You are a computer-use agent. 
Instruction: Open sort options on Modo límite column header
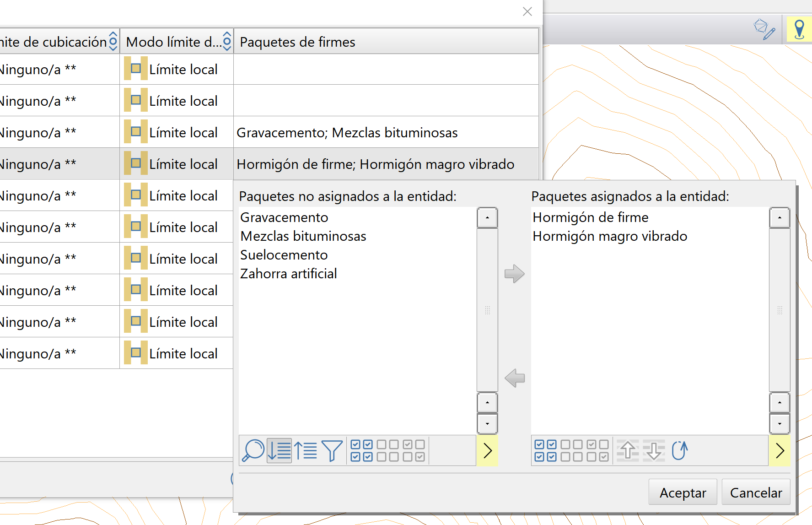click(x=227, y=41)
